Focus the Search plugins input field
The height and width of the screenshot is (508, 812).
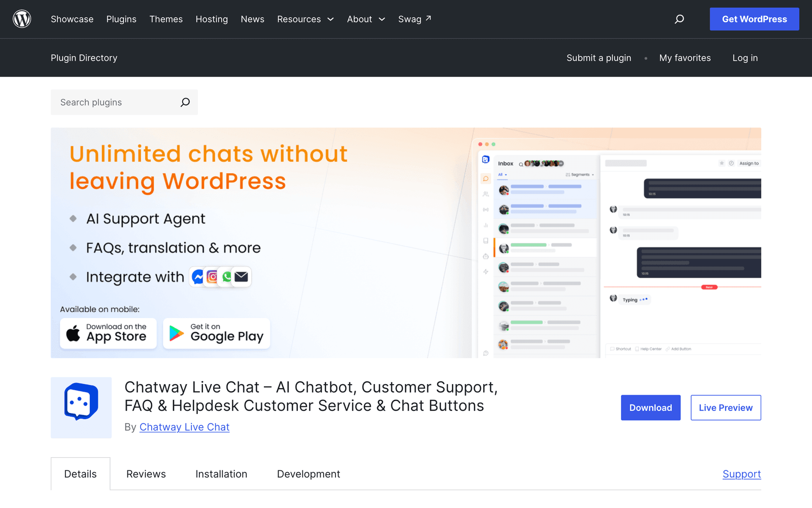[x=116, y=102]
